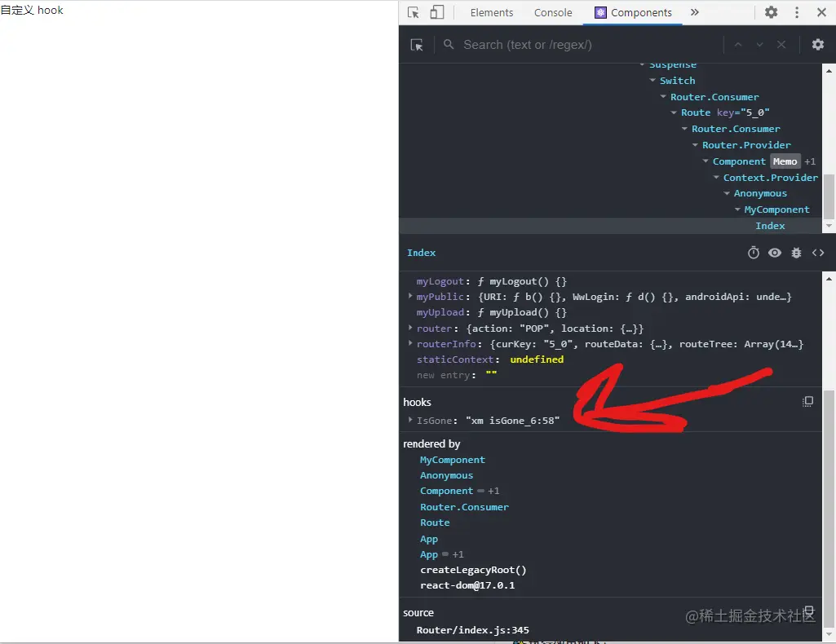Open the Elements tab

coord(492,12)
